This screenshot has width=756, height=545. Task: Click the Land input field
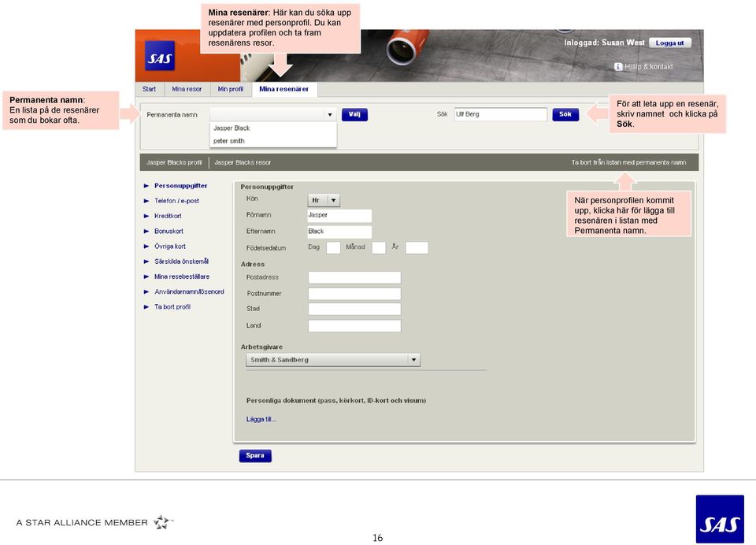pyautogui.click(x=354, y=325)
